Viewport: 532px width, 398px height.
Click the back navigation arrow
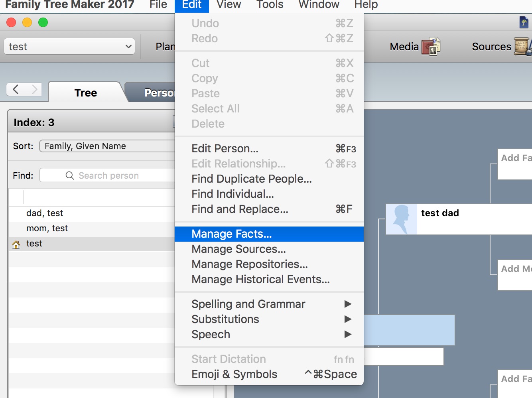click(x=16, y=89)
